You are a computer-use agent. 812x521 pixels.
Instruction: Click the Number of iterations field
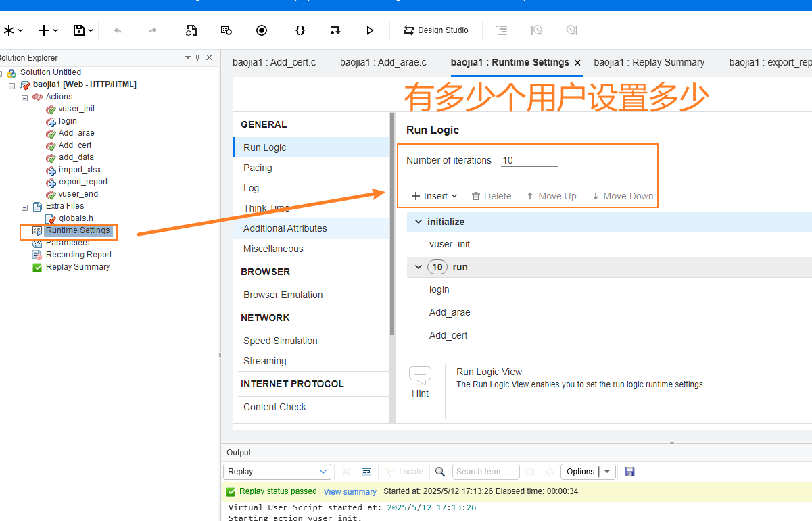529,160
